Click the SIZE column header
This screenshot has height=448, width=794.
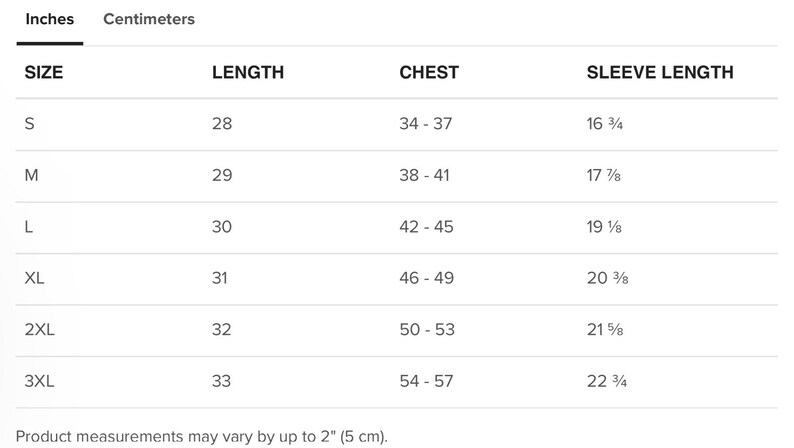[x=44, y=72]
